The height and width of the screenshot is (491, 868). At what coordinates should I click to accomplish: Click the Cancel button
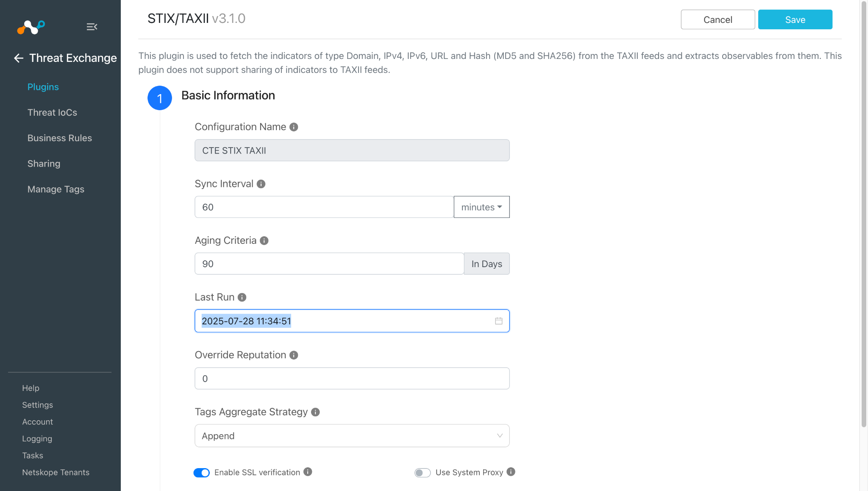(718, 20)
